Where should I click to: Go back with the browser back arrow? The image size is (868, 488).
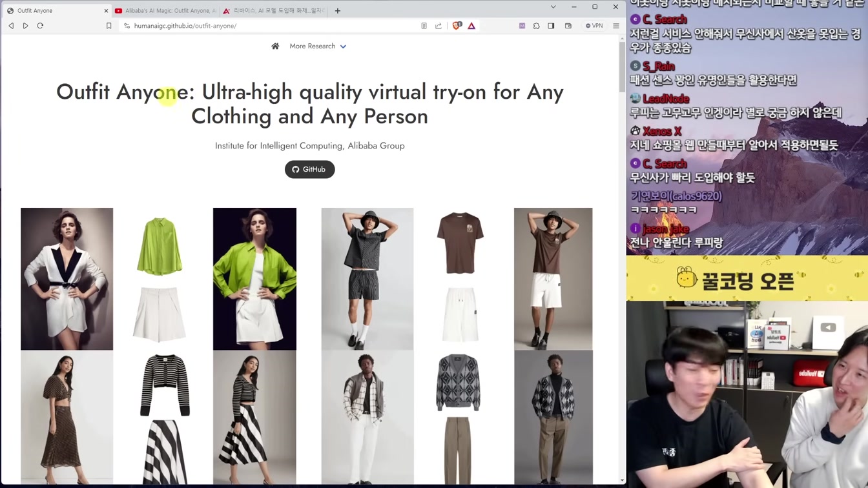pyautogui.click(x=11, y=26)
